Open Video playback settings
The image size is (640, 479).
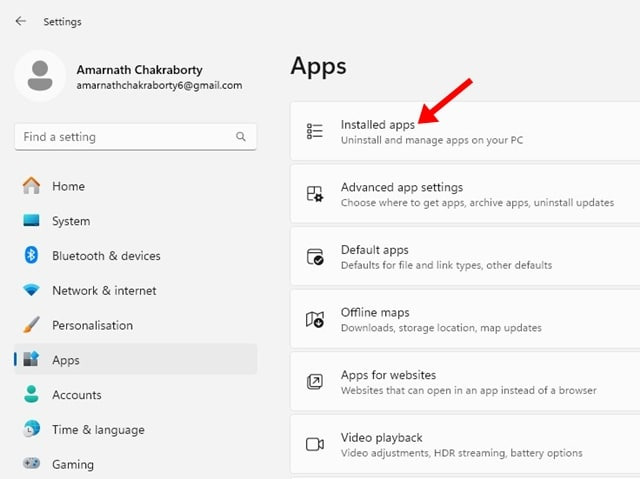click(465, 444)
